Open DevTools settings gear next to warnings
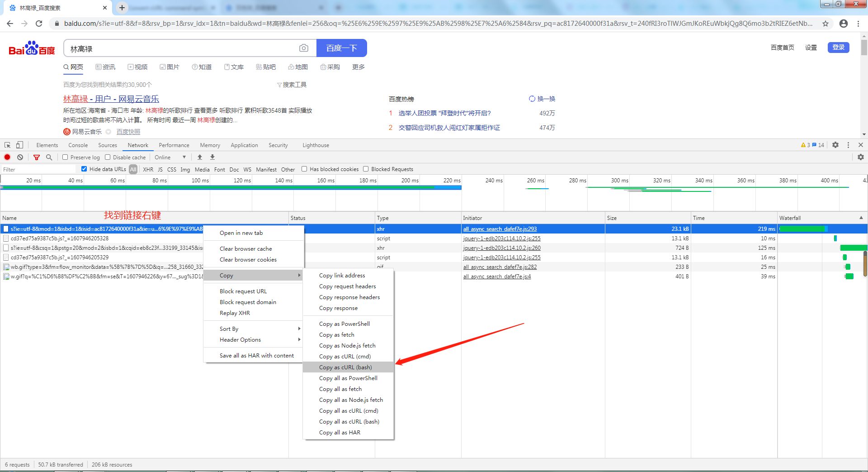The height and width of the screenshot is (472, 868). tap(835, 145)
